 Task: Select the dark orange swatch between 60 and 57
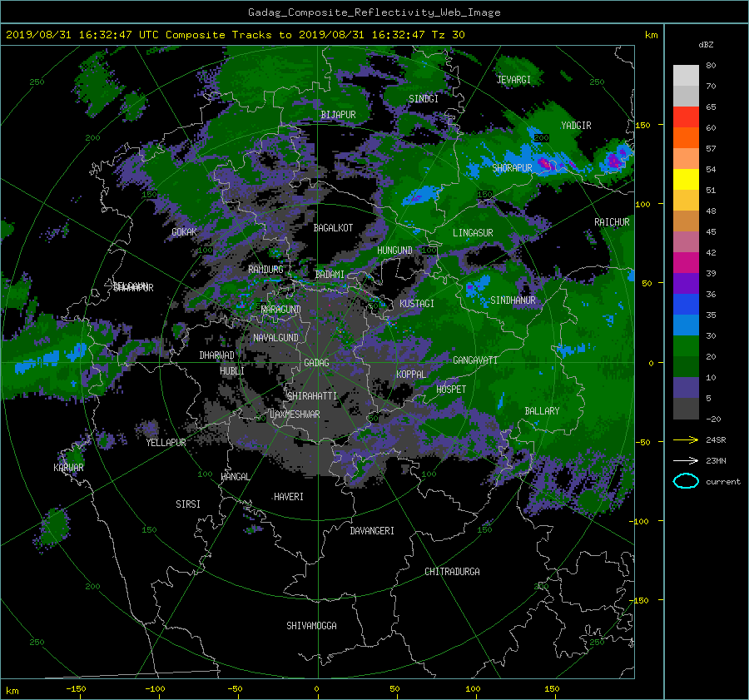[x=686, y=137]
